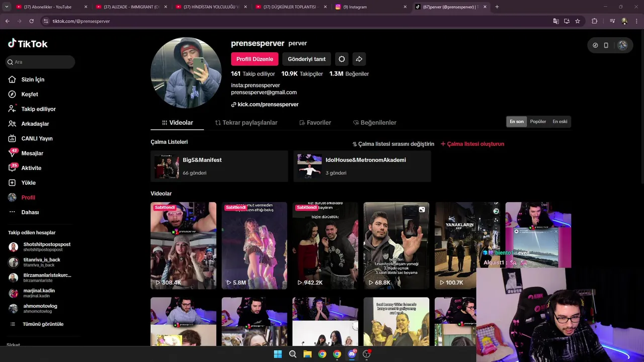This screenshot has width=644, height=362.
Task: Open pinned video with 308.4K views
Action: (183, 245)
